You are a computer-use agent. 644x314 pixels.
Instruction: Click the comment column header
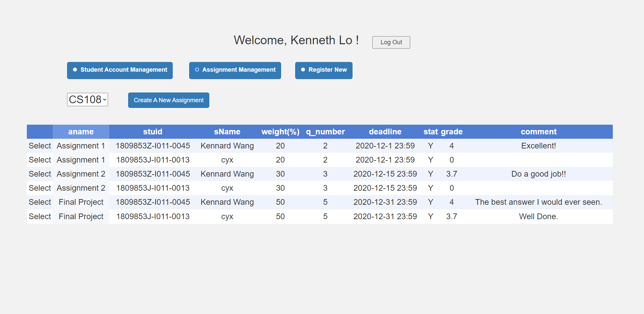click(x=539, y=132)
